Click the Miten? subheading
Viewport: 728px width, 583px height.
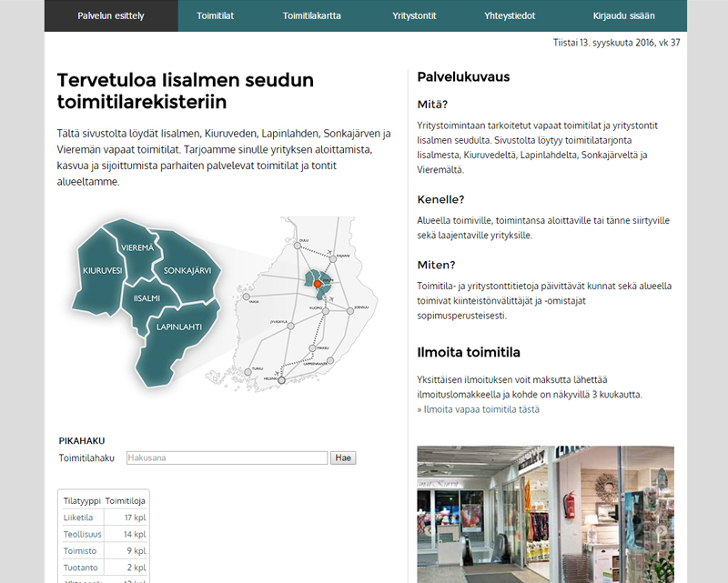pyautogui.click(x=436, y=265)
